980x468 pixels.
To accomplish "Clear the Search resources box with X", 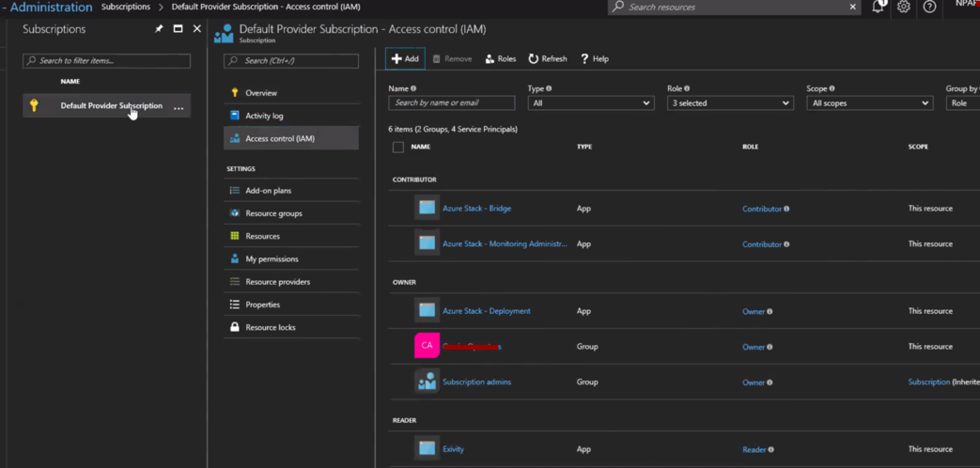I will pos(852,7).
